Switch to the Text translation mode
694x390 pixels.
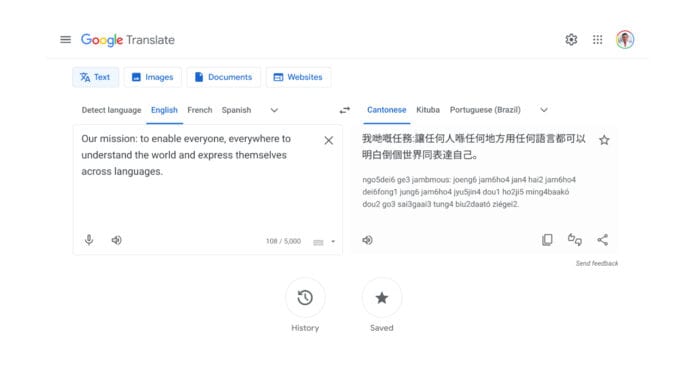96,77
